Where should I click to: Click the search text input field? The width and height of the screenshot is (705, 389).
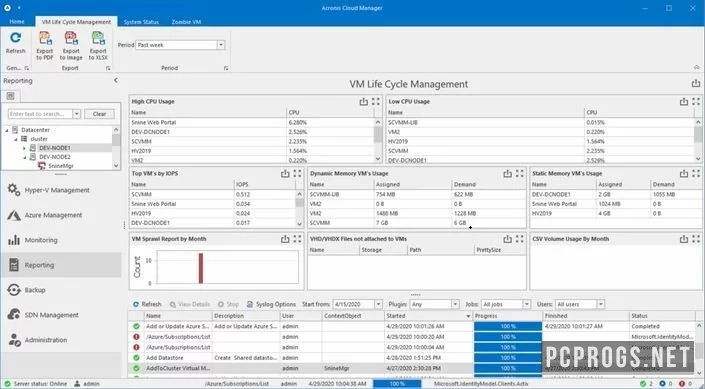point(40,114)
